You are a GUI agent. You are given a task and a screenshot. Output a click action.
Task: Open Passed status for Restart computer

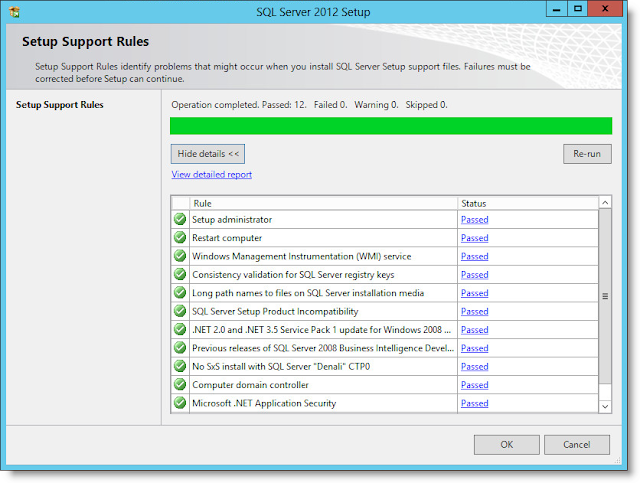click(x=474, y=238)
